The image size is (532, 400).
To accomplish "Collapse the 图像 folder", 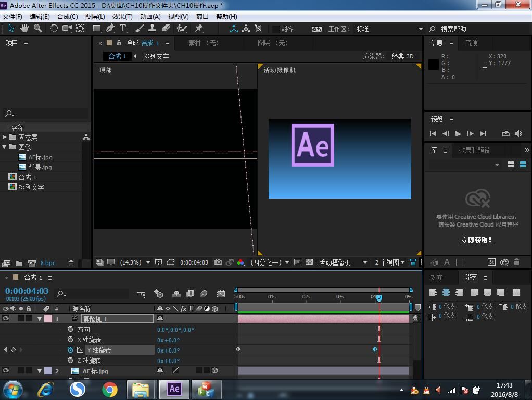I will click(4, 147).
